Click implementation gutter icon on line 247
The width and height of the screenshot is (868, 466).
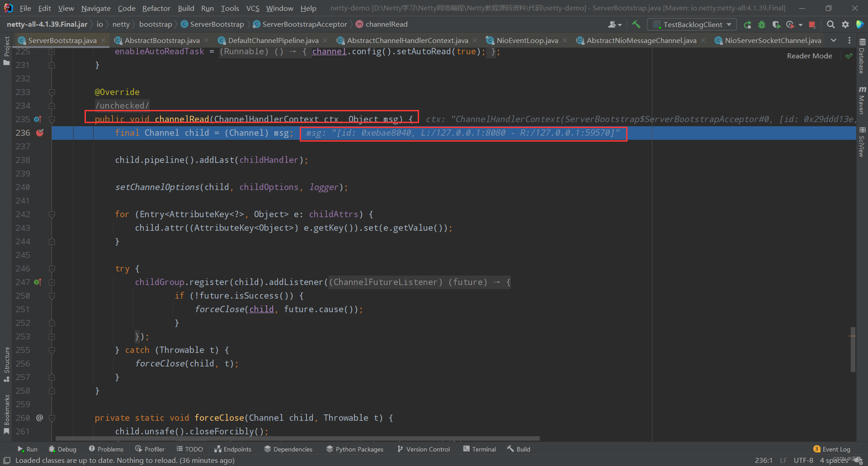point(38,282)
